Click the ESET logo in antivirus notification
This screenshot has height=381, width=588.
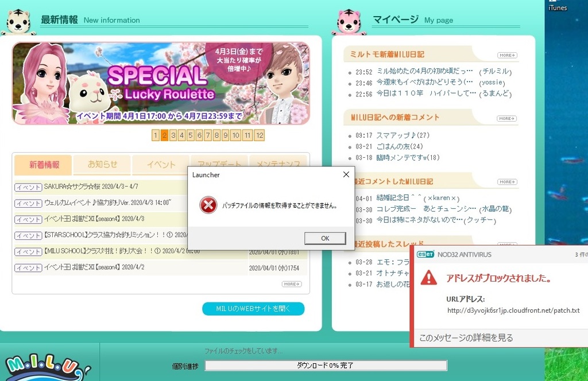click(425, 254)
